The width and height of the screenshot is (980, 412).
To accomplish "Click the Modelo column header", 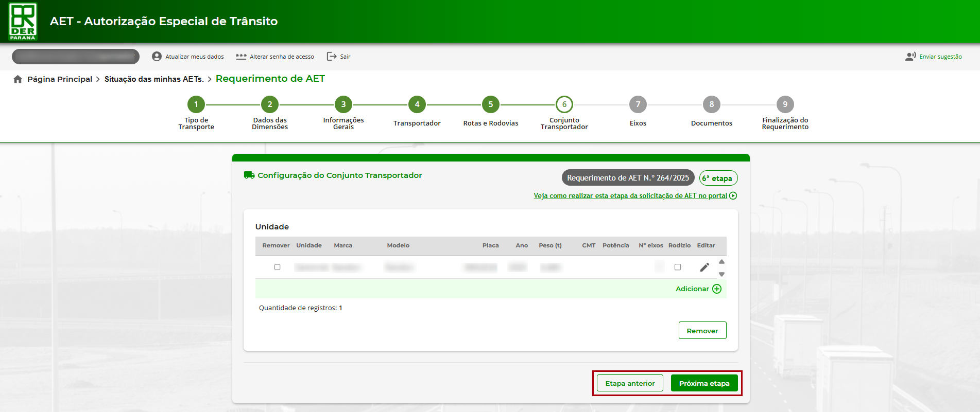I will pos(398,246).
